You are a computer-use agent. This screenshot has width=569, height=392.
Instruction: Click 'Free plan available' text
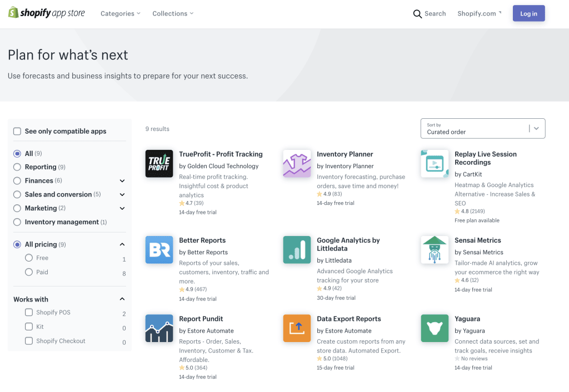click(x=477, y=220)
